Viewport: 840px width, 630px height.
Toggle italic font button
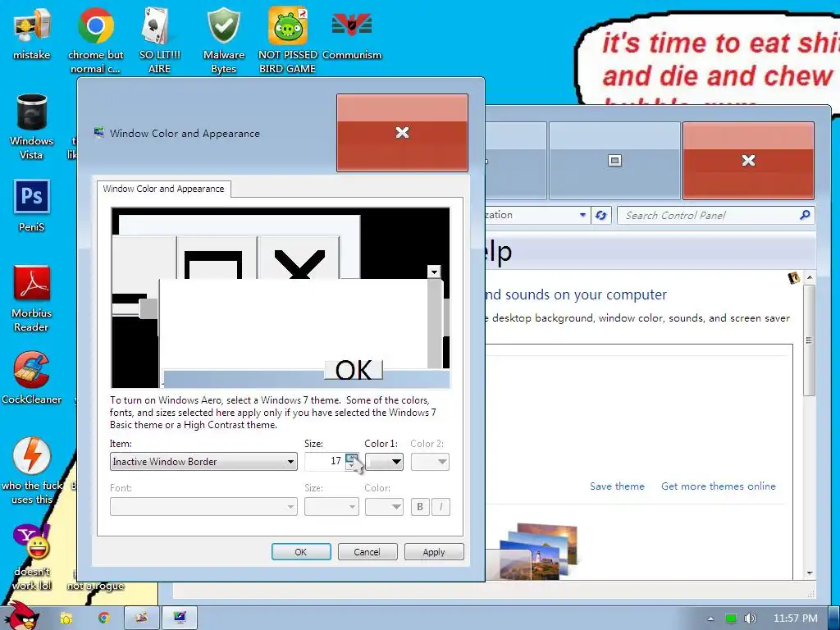pyautogui.click(x=441, y=507)
